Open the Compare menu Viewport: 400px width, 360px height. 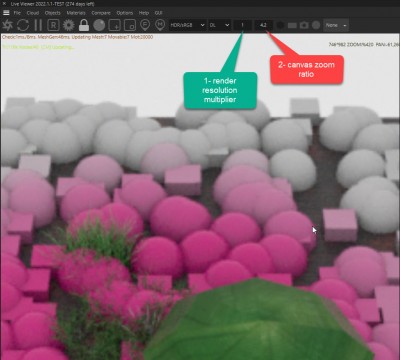[x=101, y=13]
